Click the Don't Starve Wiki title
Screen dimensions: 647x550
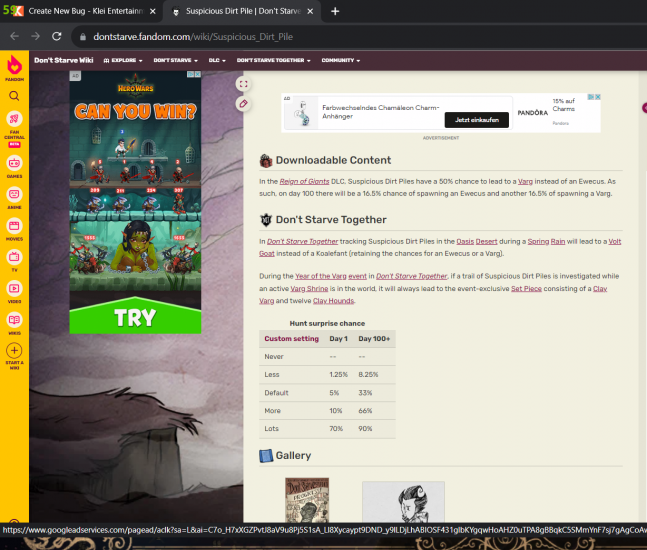coord(64,60)
